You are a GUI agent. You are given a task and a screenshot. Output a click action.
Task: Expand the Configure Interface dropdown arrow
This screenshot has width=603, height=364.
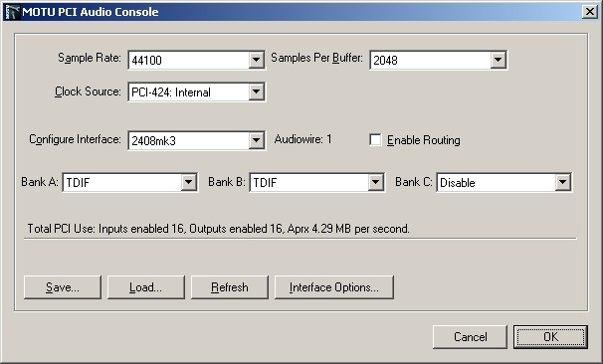(x=256, y=140)
